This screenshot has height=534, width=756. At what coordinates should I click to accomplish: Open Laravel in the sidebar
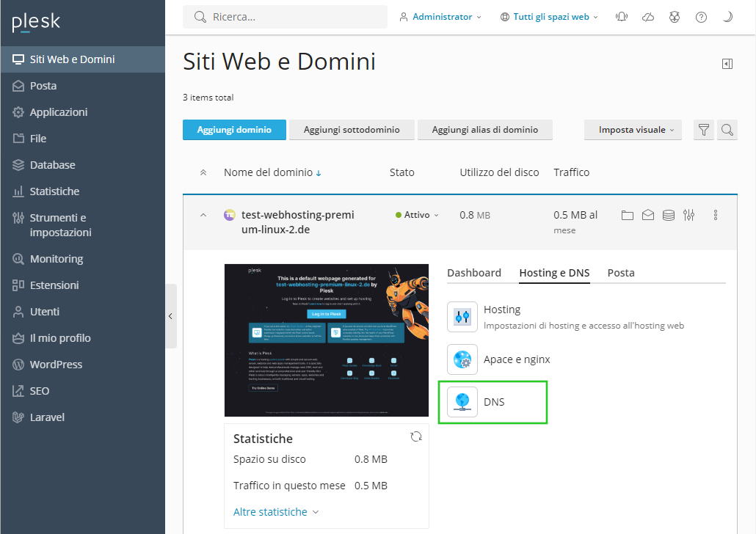coord(82,417)
